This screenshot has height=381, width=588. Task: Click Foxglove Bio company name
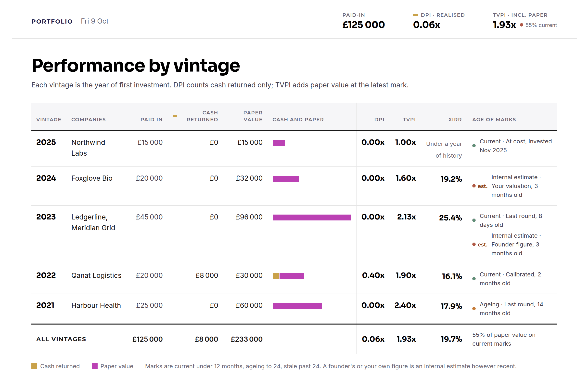click(92, 178)
